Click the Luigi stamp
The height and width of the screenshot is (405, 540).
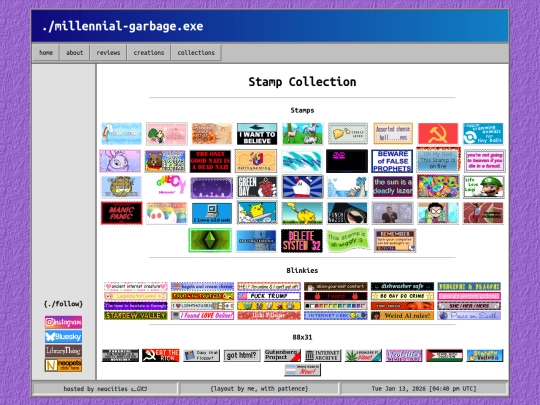484,187
